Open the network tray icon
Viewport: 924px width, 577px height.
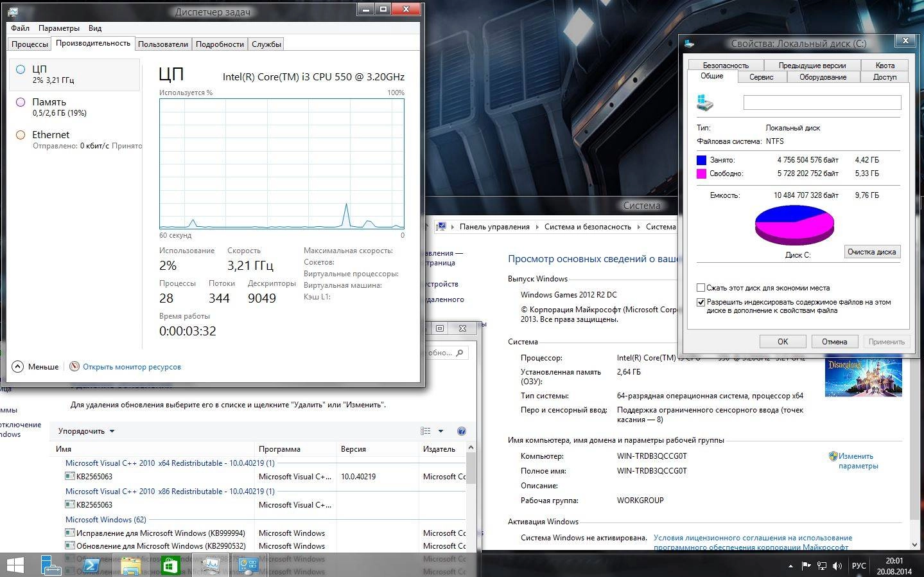(822, 566)
